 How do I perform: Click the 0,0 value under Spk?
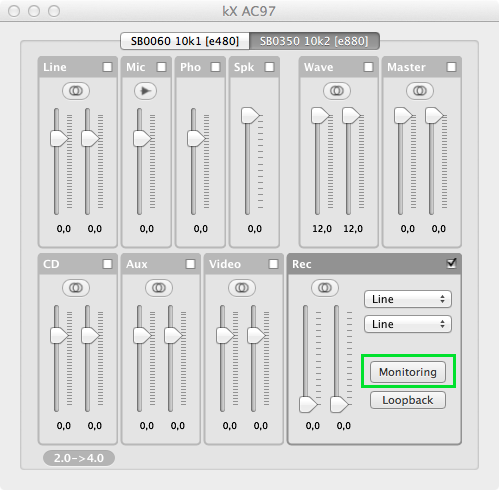[255, 229]
